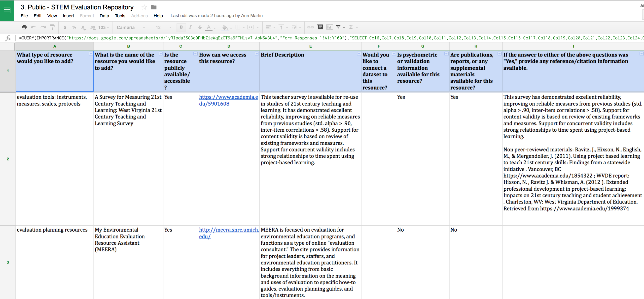Decrease decimal places icon
644x299 pixels.
point(83,28)
